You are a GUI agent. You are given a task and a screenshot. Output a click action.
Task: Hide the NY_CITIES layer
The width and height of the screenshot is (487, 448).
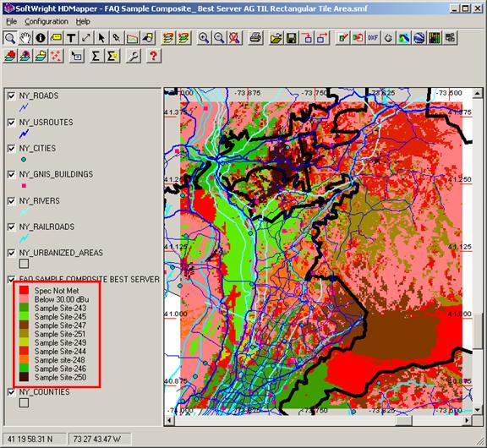tap(11, 149)
